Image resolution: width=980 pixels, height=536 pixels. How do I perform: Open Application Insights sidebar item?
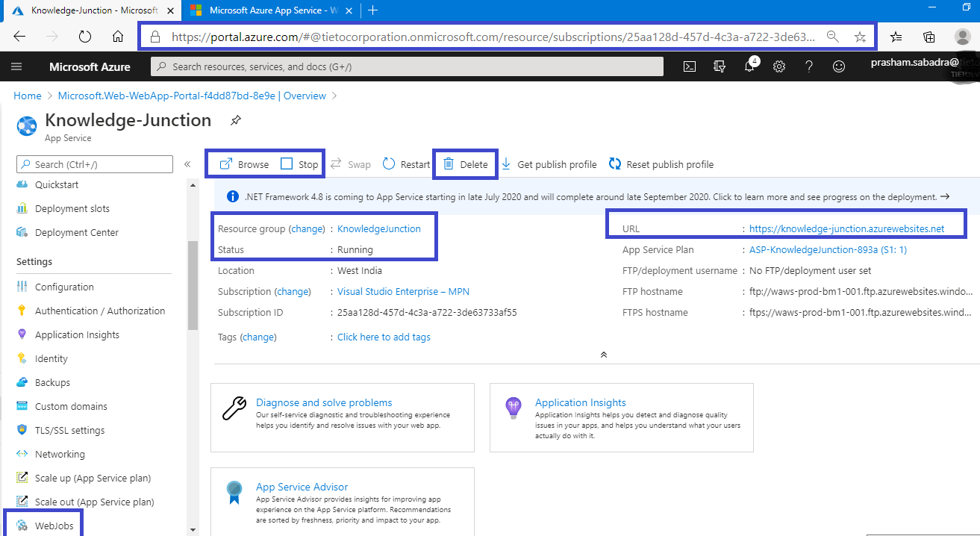pos(77,334)
